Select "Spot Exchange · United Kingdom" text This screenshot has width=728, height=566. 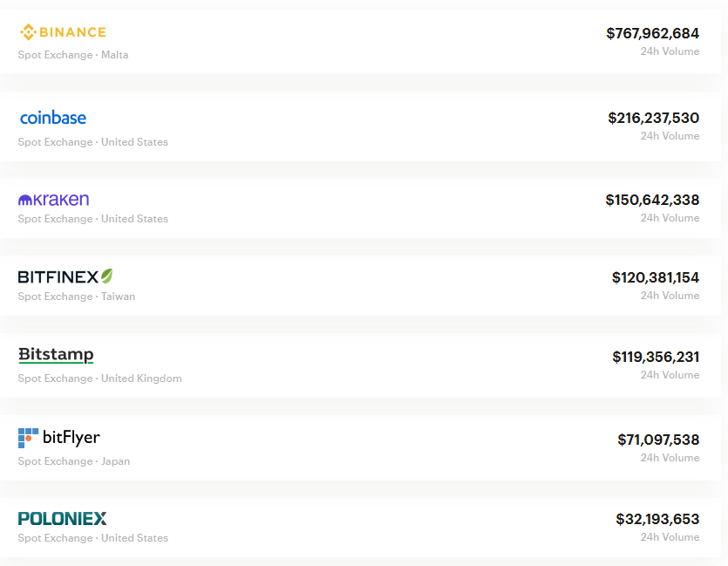100,378
